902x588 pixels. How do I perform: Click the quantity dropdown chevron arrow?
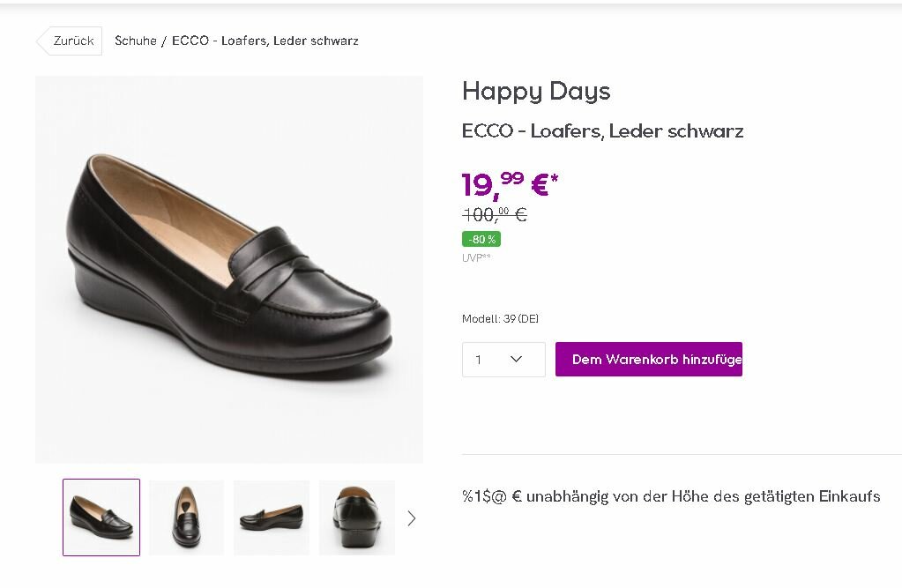coord(517,360)
